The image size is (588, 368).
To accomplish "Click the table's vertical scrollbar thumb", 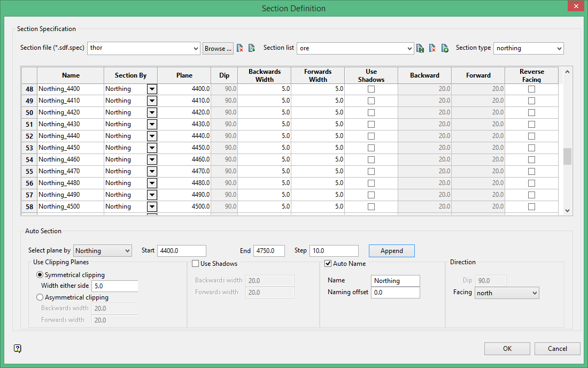I will [x=567, y=156].
